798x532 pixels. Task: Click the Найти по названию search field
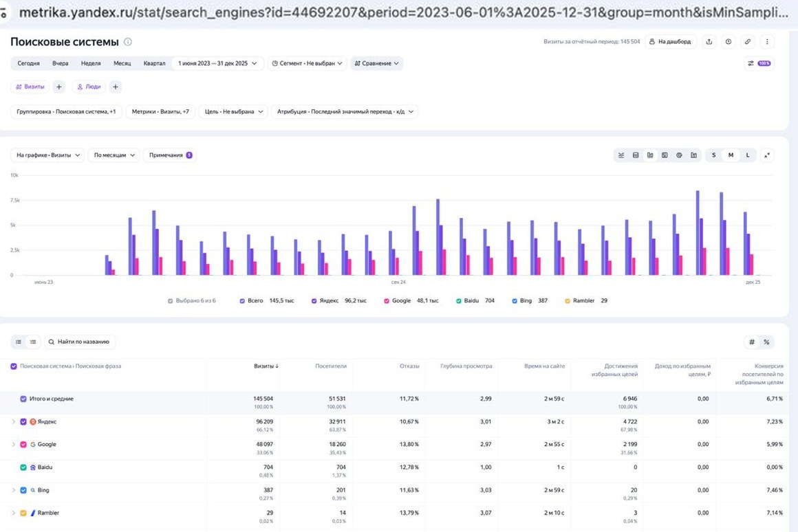(80, 342)
